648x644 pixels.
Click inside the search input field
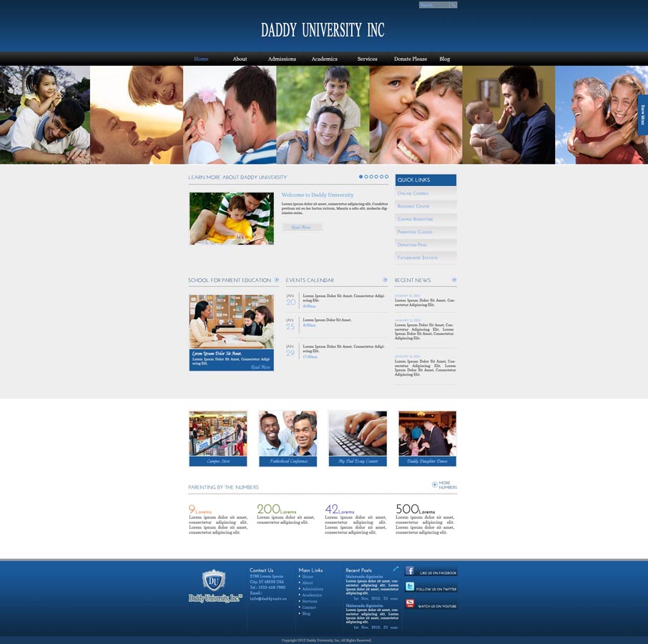pos(433,4)
